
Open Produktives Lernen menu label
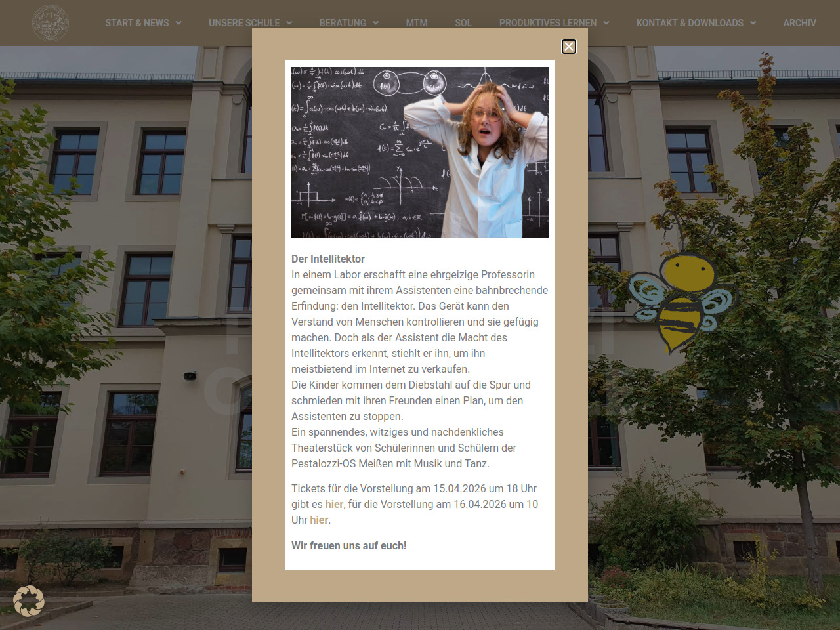tap(547, 23)
